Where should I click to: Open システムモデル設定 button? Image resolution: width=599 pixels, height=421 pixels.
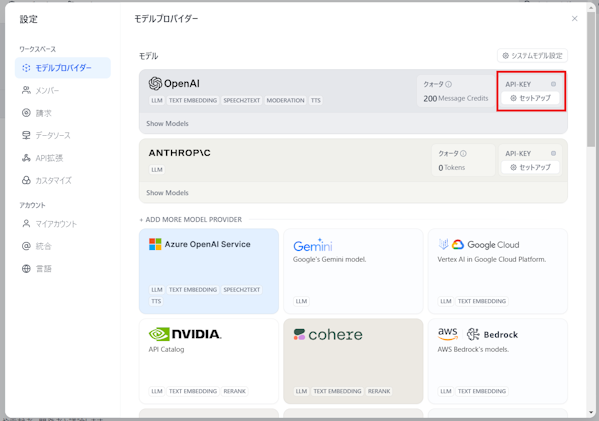click(x=532, y=56)
